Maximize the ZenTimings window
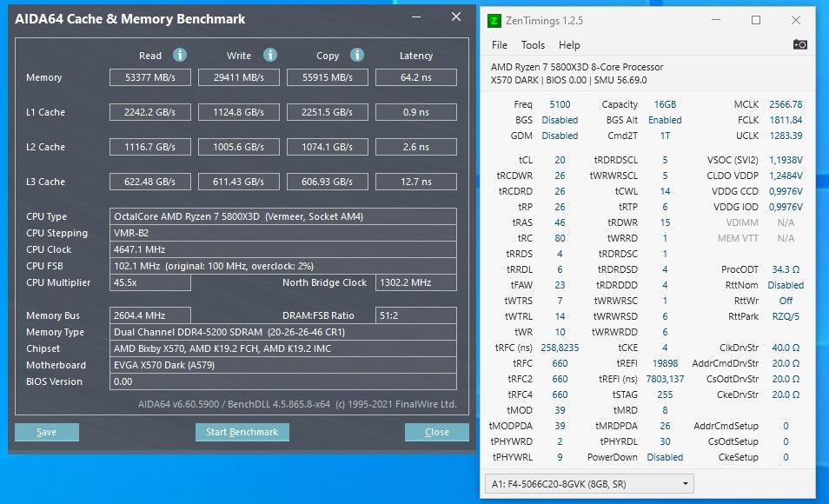 point(756,20)
